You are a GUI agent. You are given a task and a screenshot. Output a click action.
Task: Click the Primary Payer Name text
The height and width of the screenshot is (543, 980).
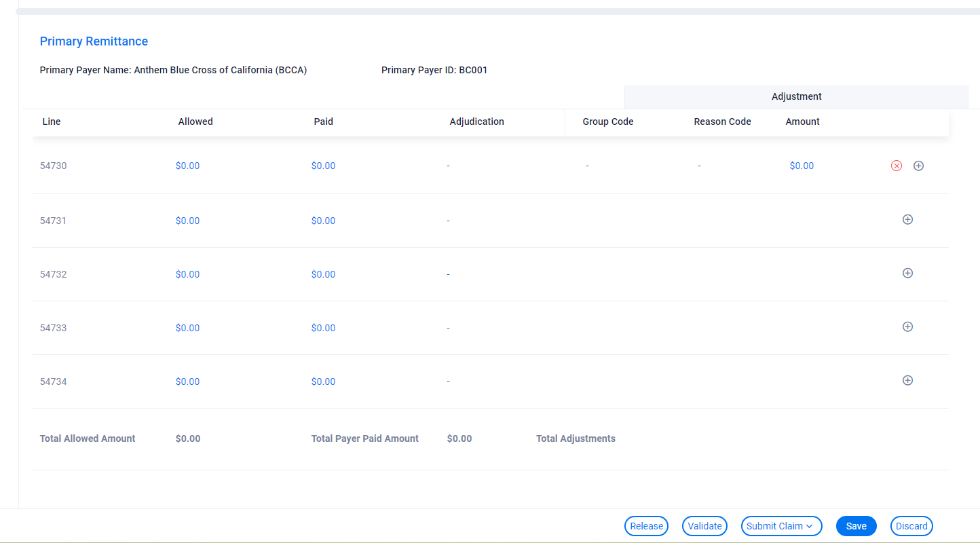(x=173, y=70)
